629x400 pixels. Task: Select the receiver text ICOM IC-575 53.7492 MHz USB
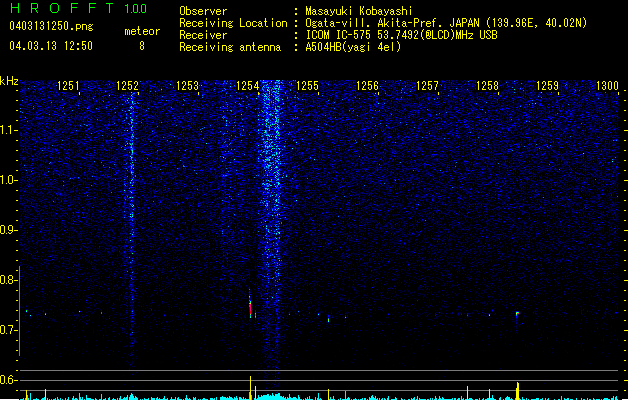click(401, 35)
